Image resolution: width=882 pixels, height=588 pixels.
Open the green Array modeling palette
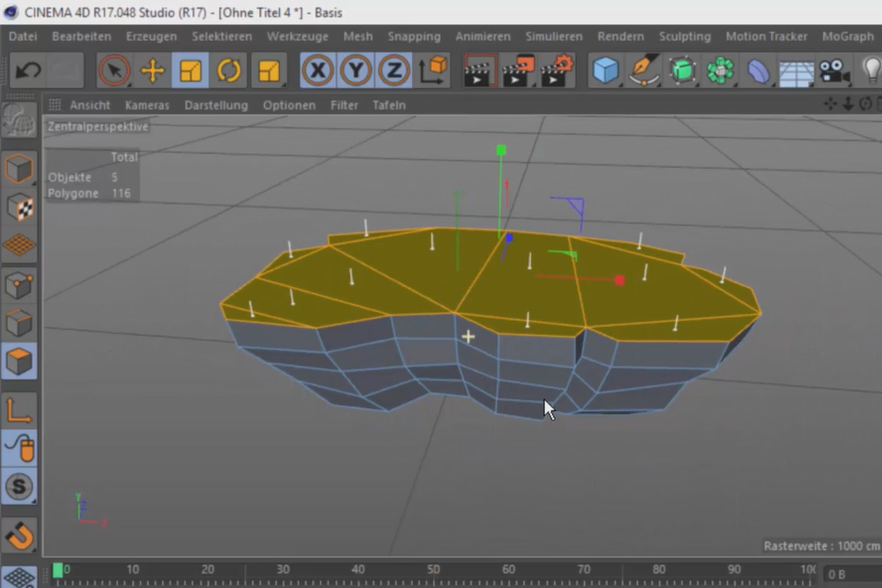pos(721,71)
